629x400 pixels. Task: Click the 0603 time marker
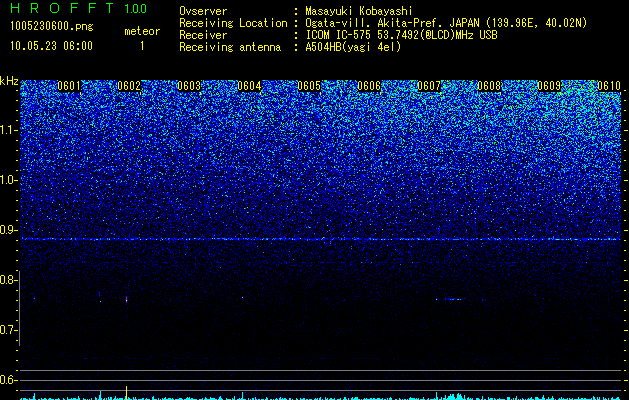pyautogui.click(x=189, y=86)
